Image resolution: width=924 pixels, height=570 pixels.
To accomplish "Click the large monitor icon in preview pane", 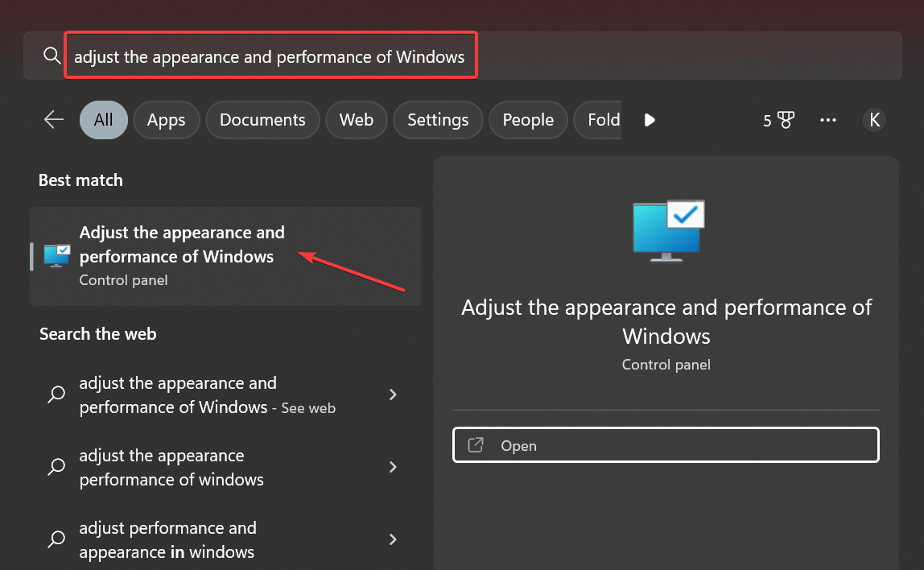I will [x=668, y=231].
